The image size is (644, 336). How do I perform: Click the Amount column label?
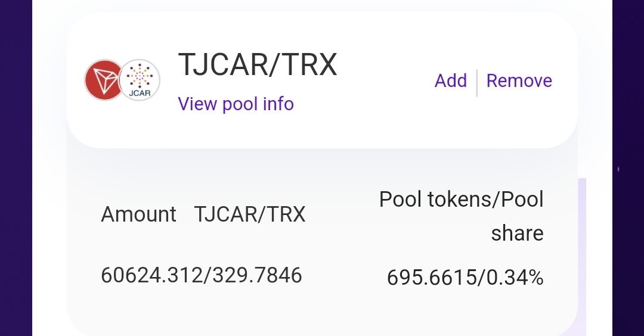[x=138, y=214]
